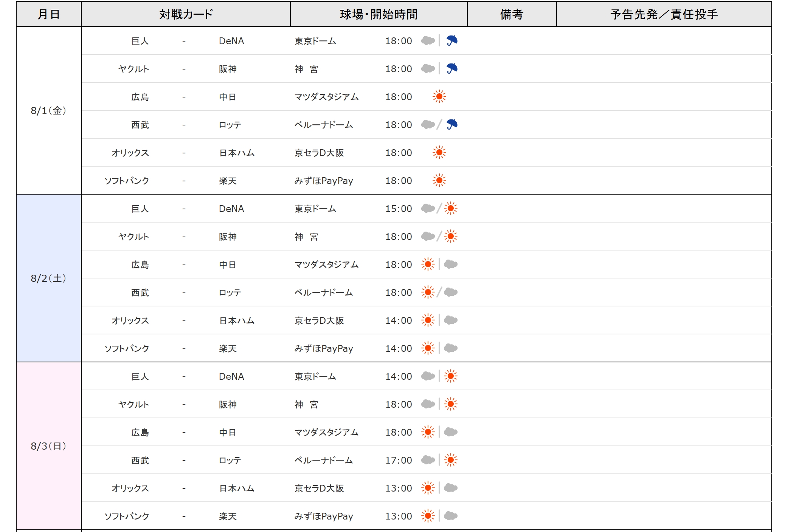Click sun icon for 8/3 オリックス-日本ハム 13:00 game
The image size is (788, 532).
(428, 488)
